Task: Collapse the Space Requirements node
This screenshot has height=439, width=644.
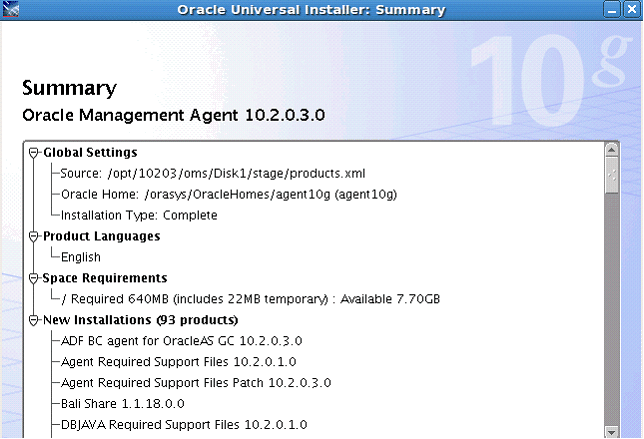Action: (x=34, y=278)
